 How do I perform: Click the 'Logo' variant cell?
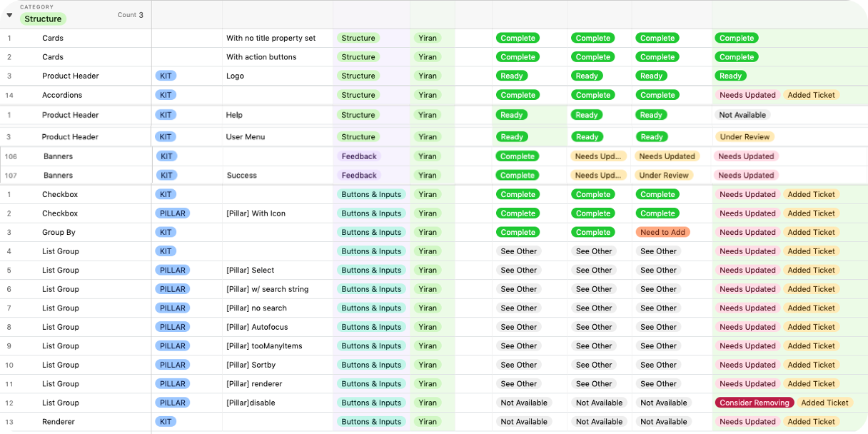pos(278,76)
